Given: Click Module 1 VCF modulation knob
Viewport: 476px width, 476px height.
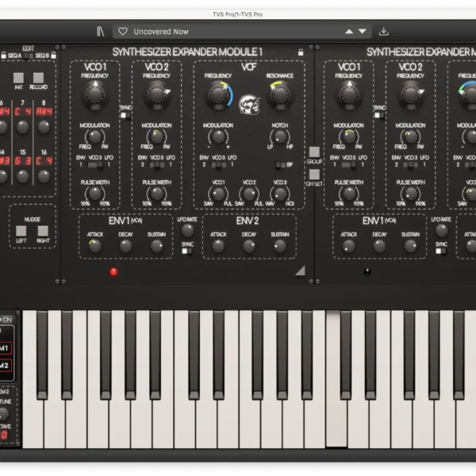Looking at the screenshot, I should pyautogui.click(x=218, y=137).
